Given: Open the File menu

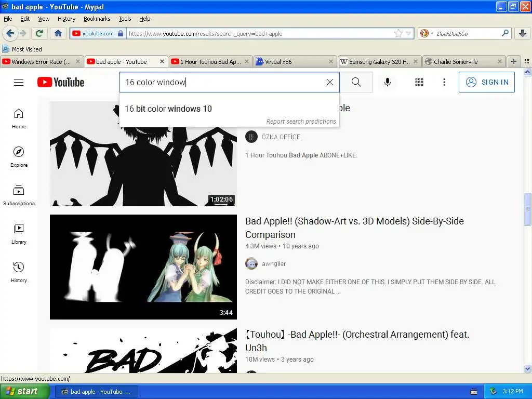Looking at the screenshot, I should pos(8,19).
